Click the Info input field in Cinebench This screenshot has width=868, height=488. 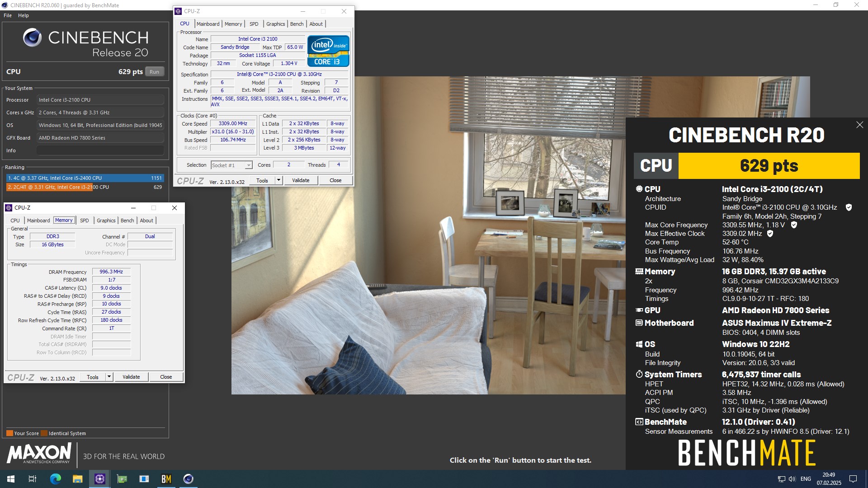coord(100,150)
